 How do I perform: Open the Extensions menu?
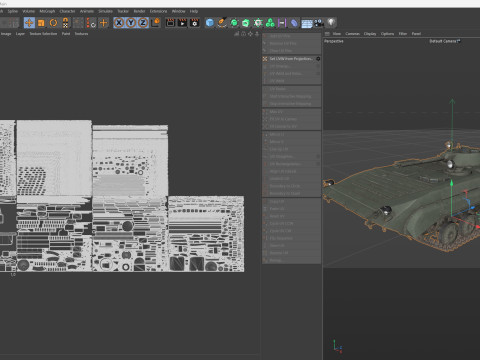tap(158, 11)
